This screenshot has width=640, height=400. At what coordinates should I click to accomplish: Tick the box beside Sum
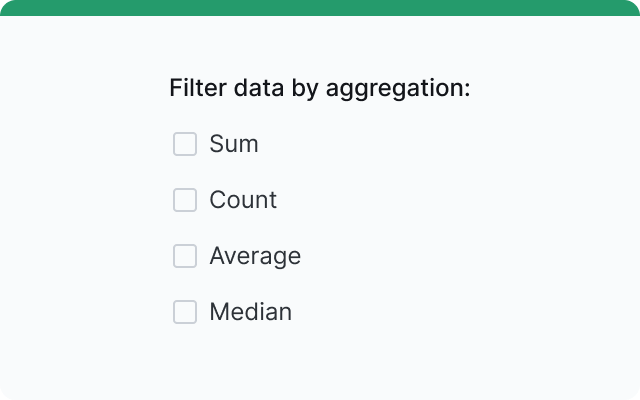(x=185, y=144)
